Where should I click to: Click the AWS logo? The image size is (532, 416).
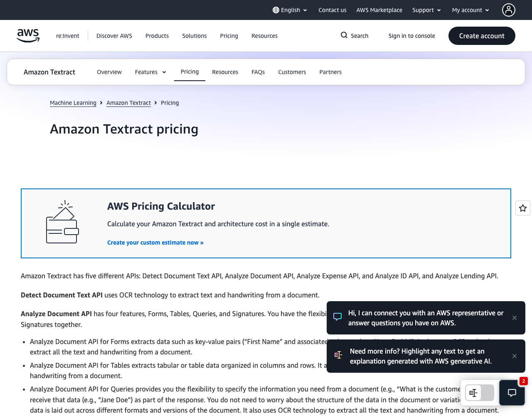[x=28, y=36]
